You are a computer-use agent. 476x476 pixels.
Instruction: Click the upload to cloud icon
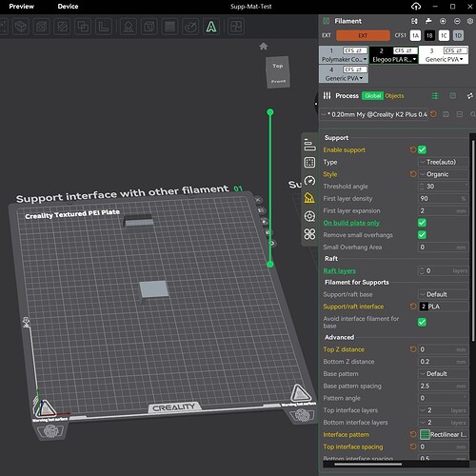416,7
